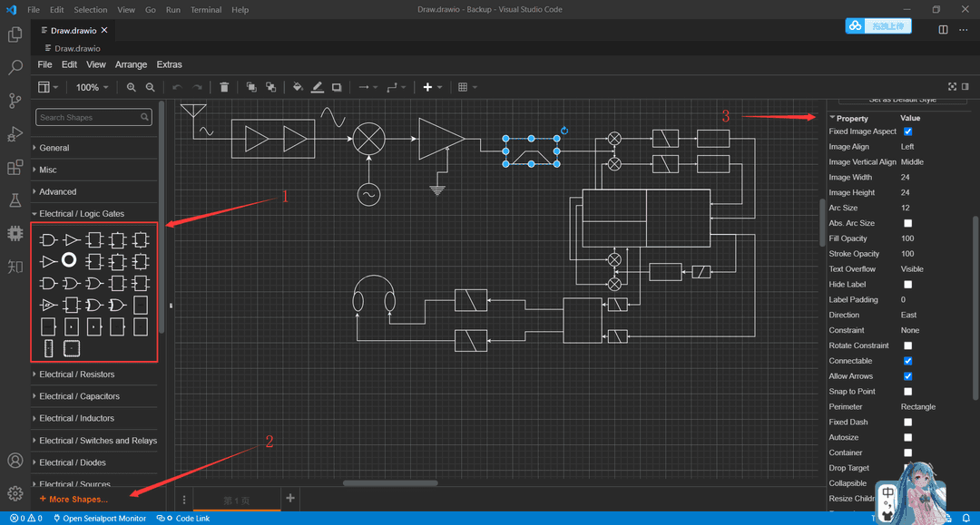Select the Line Color tool
Screen dimensions: 980x525
pos(317,86)
